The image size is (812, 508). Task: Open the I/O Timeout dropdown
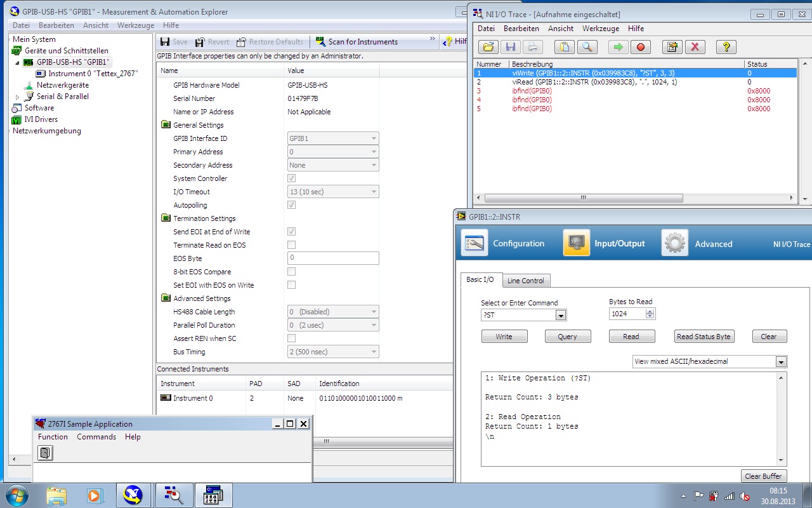coord(333,192)
